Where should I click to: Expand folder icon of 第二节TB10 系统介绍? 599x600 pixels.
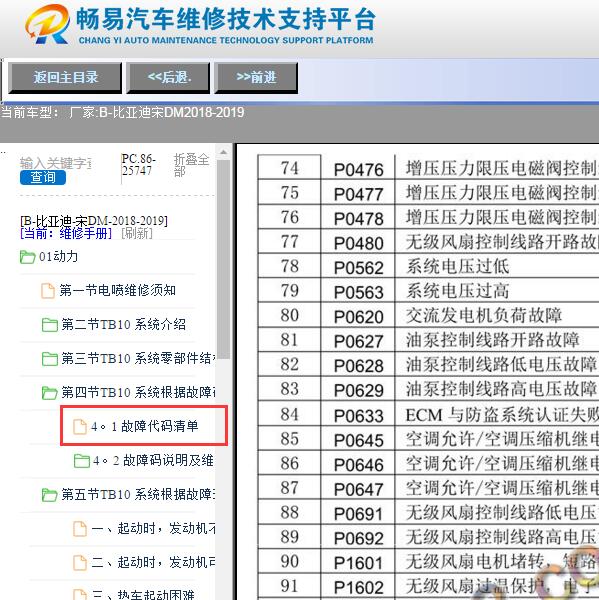[50, 325]
